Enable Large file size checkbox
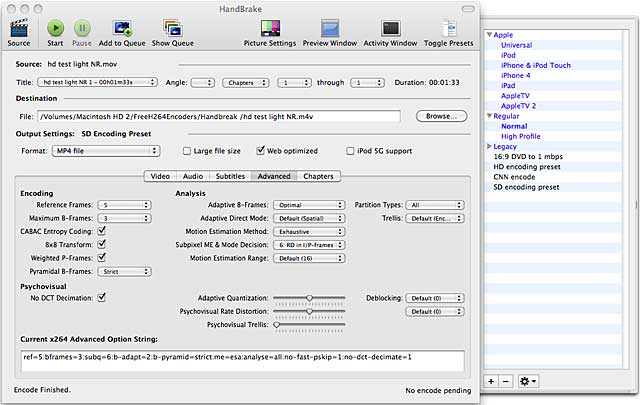Viewport: 640px width, 405px height. (186, 151)
